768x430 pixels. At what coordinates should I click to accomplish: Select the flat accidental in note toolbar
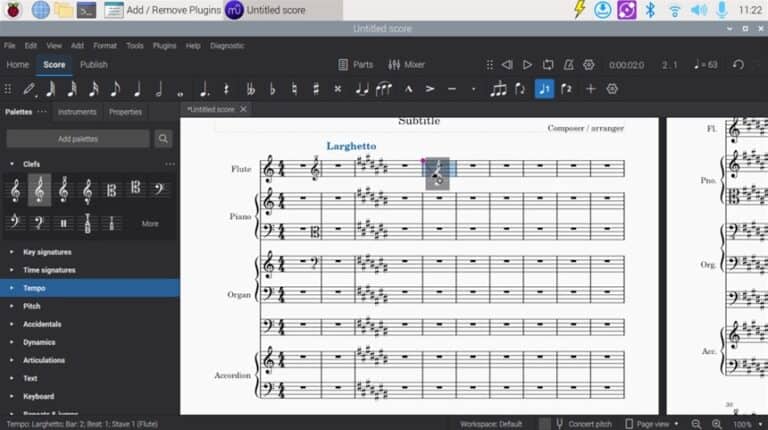(272, 89)
